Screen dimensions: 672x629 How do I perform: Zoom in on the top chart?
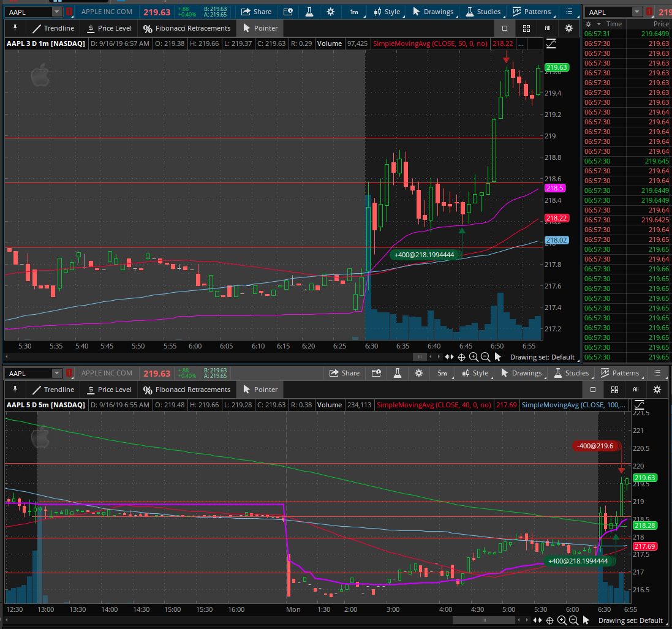click(474, 357)
